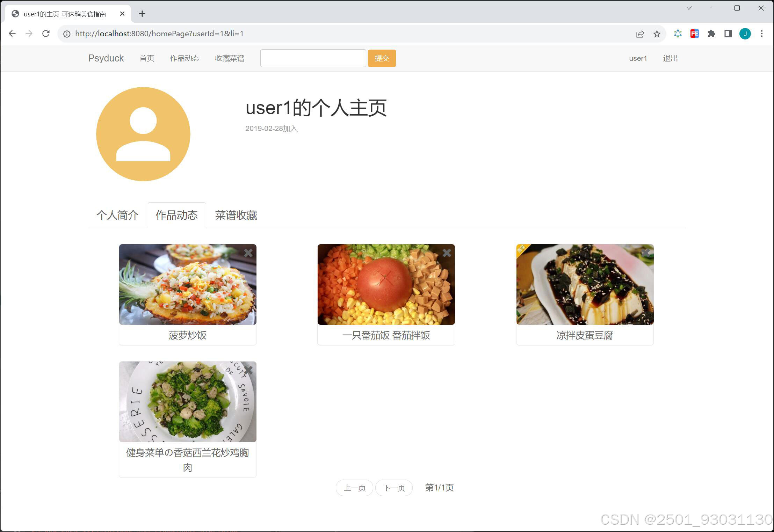774x532 pixels.
Task: Click the browser profile avatar icon
Action: tap(745, 34)
